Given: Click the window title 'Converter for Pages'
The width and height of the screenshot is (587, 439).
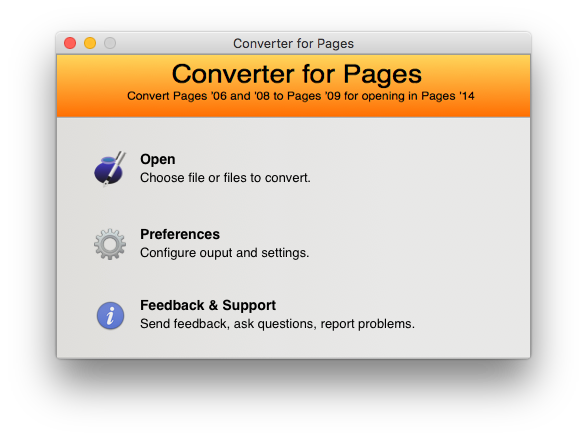Looking at the screenshot, I should 294,44.
